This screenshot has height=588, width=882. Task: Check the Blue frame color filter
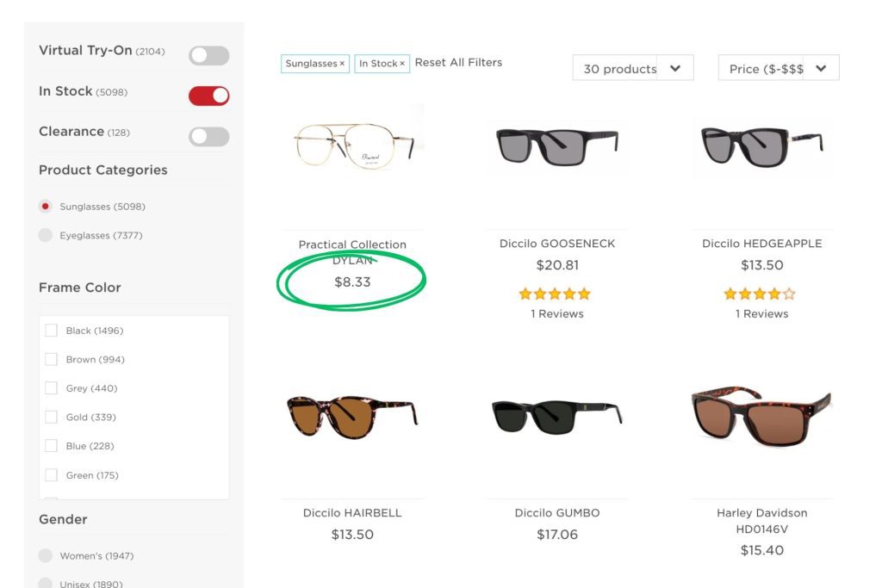tap(52, 446)
